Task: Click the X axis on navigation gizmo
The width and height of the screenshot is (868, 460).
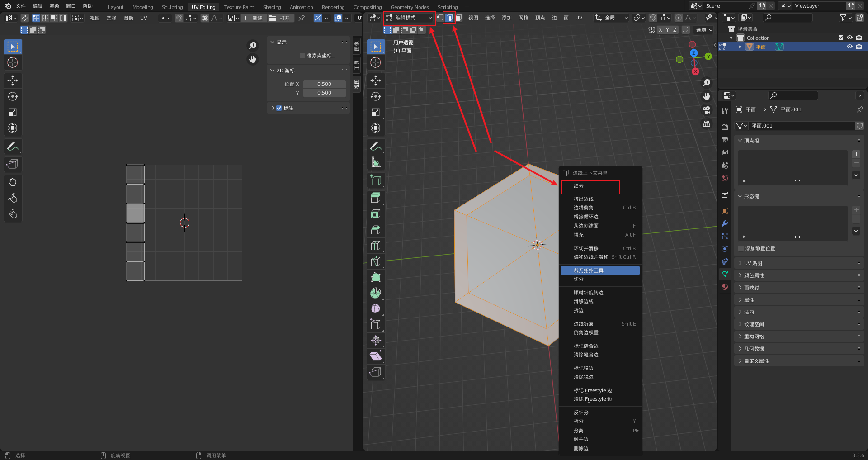Action: click(x=695, y=71)
